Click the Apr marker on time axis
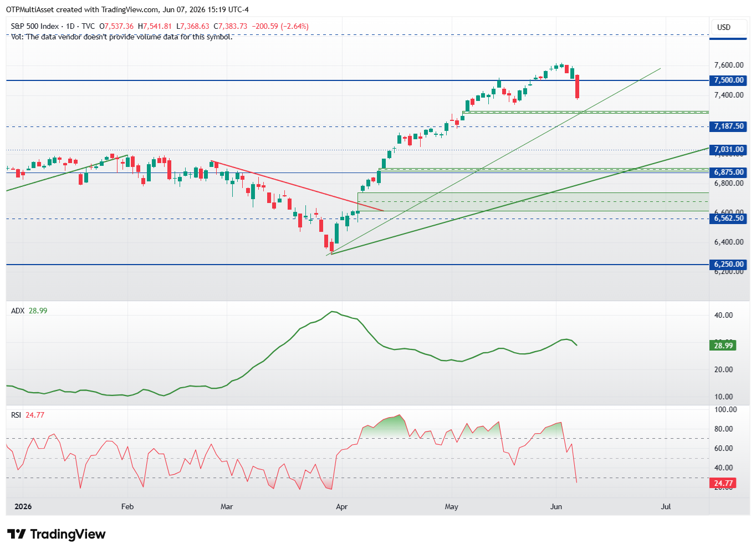The image size is (756, 553). pos(341,506)
